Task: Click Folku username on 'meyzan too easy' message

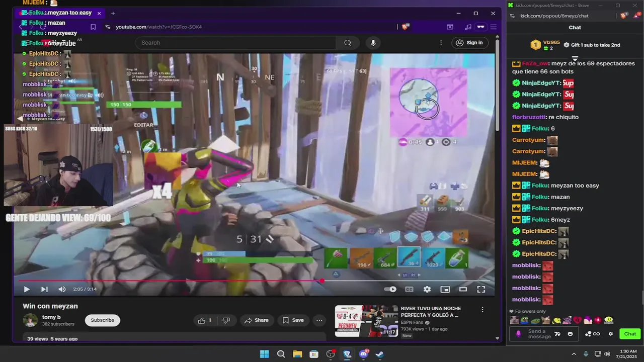Action: [539, 186]
